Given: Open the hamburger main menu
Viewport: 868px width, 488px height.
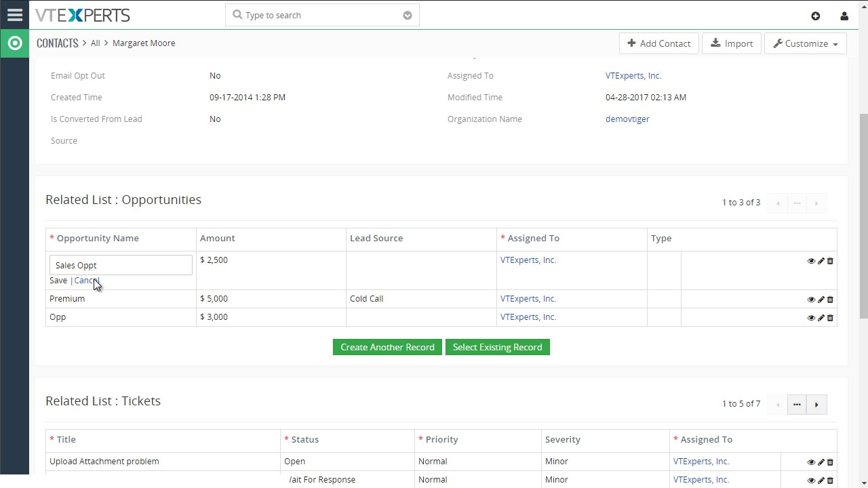Looking at the screenshot, I should coord(15,15).
